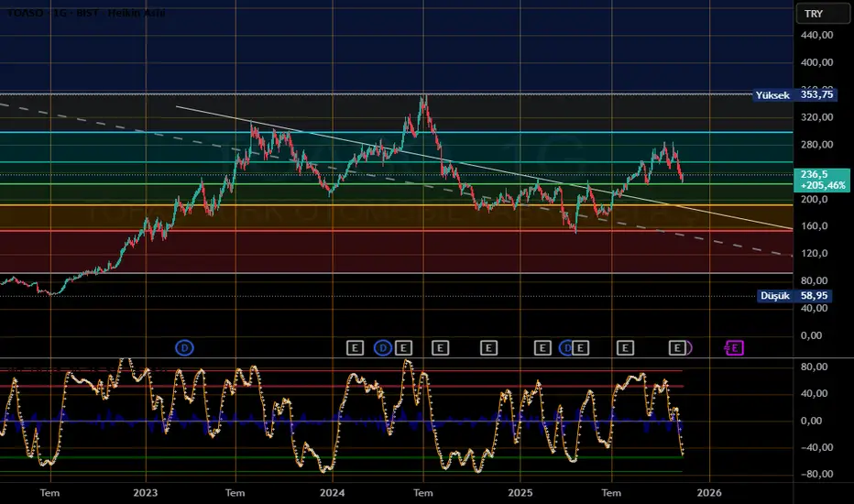Click the first gray earnings E marker
Image resolution: width=854 pixels, height=504 pixels.
[356, 347]
